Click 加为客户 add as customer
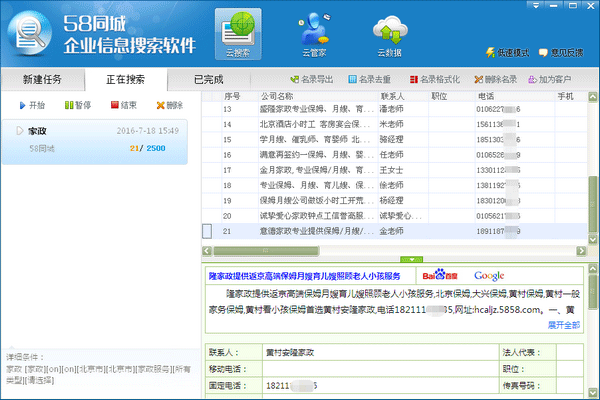Screen dimensions: 600x400 (x=549, y=79)
